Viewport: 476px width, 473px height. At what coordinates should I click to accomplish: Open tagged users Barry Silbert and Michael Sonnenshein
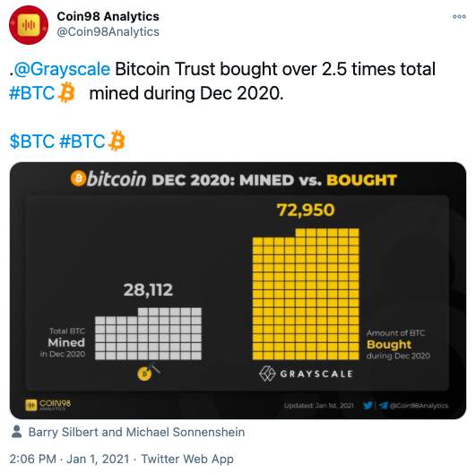point(136,432)
